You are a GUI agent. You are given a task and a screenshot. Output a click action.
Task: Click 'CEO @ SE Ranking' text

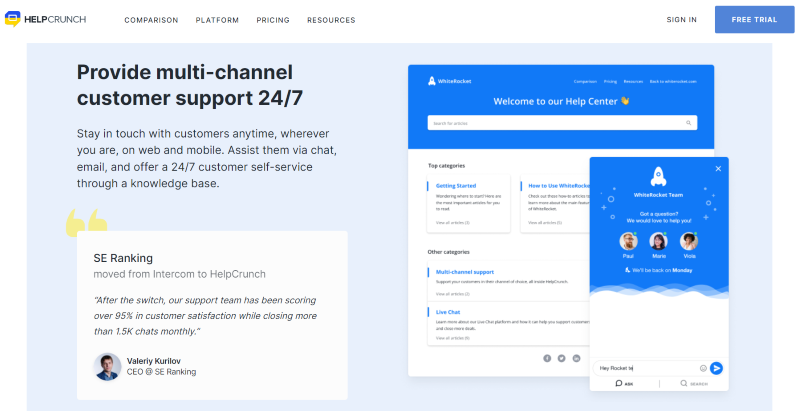pos(161,372)
